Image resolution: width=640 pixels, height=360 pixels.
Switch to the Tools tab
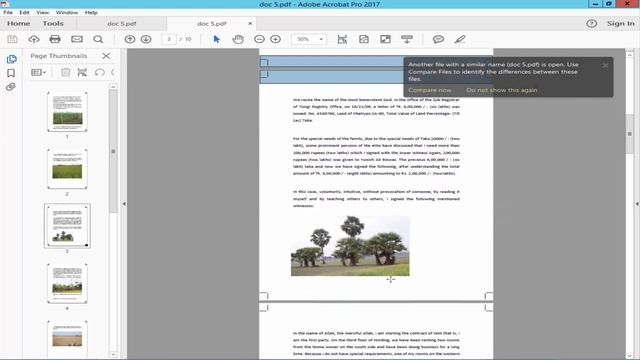(53, 24)
